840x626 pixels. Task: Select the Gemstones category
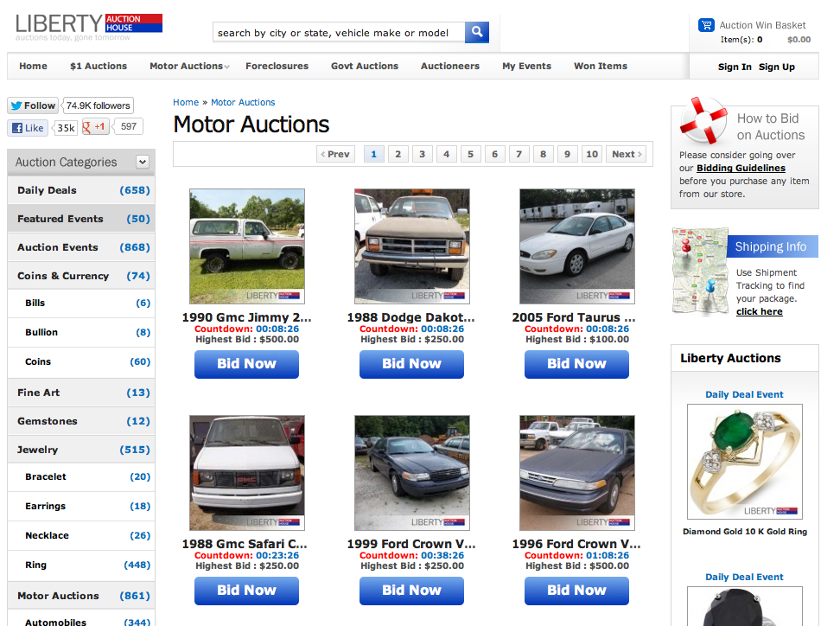coord(81,421)
